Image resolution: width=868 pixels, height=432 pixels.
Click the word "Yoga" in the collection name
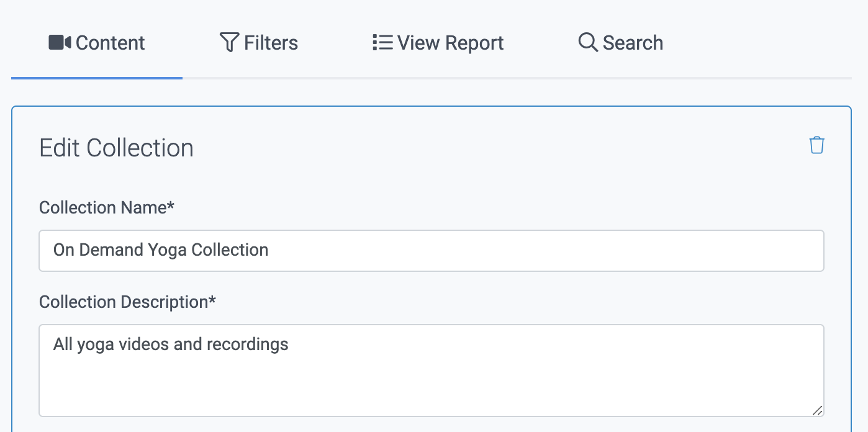click(167, 251)
